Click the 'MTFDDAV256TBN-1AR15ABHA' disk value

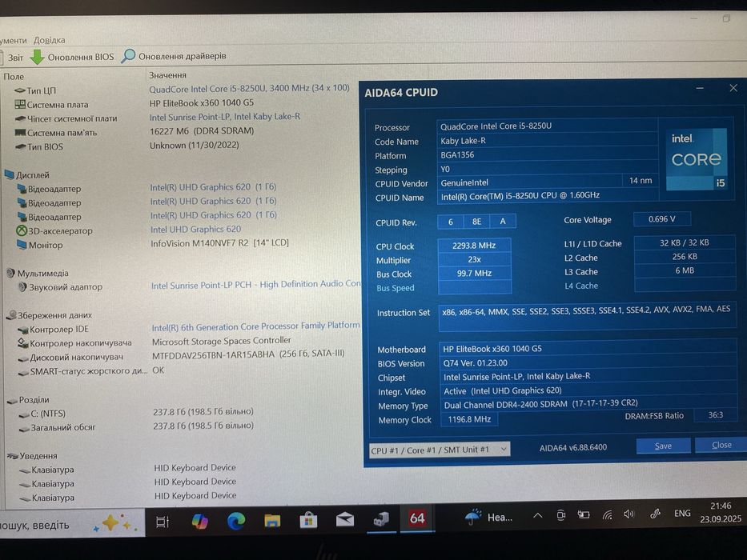248,354
